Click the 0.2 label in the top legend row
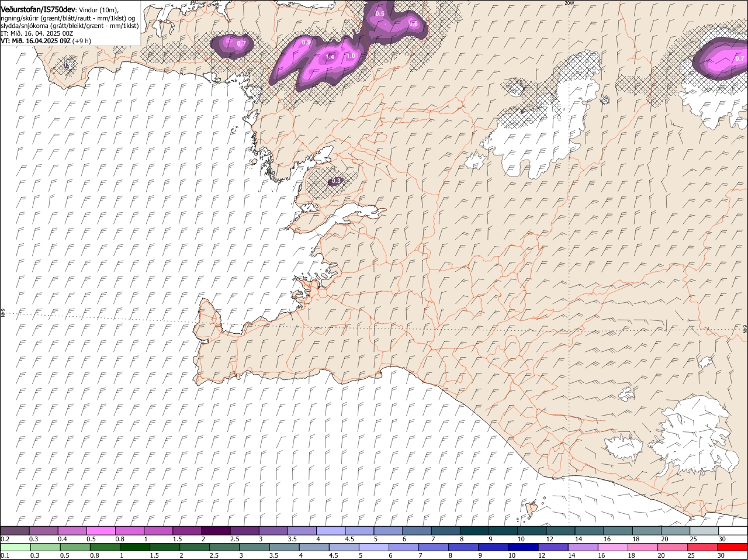Screen dimensions: 748x560 tap(5, 539)
